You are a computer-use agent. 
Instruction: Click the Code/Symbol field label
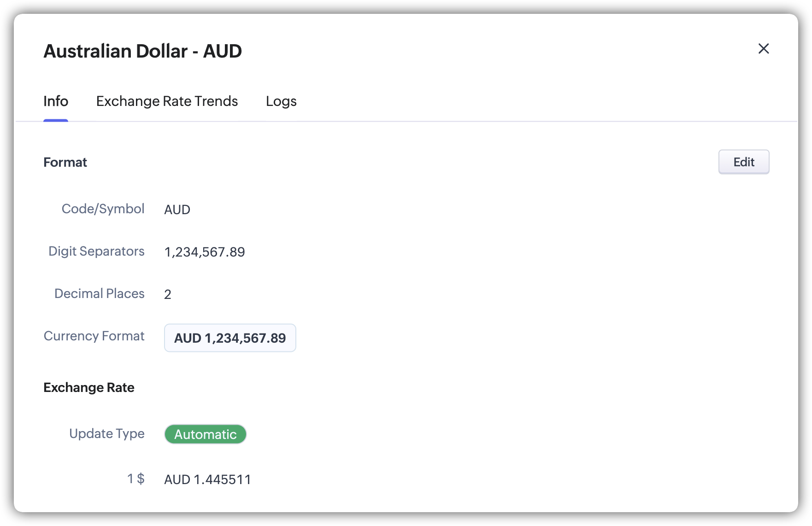(x=103, y=209)
